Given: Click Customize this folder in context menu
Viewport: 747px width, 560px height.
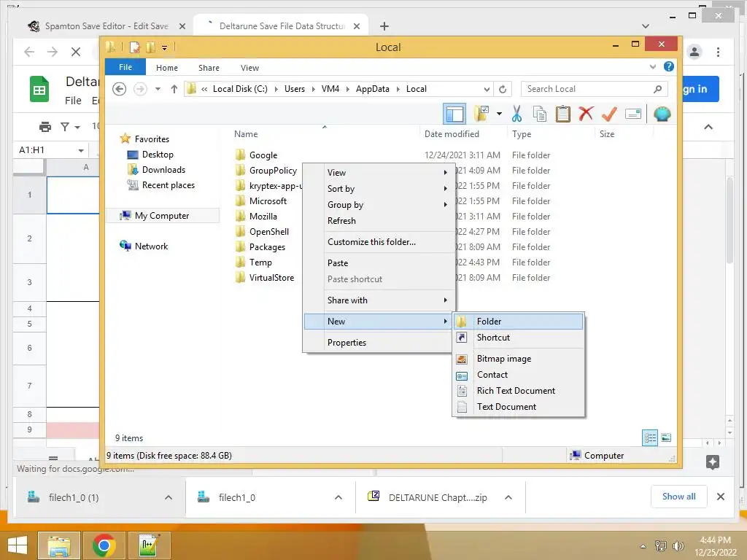Looking at the screenshot, I should [x=379, y=242].
